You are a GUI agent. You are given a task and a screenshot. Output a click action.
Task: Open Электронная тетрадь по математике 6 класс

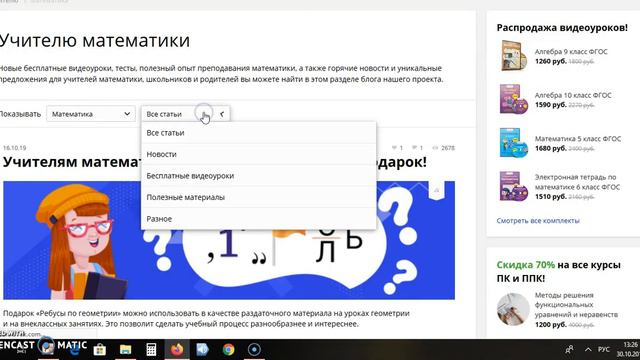click(x=577, y=182)
